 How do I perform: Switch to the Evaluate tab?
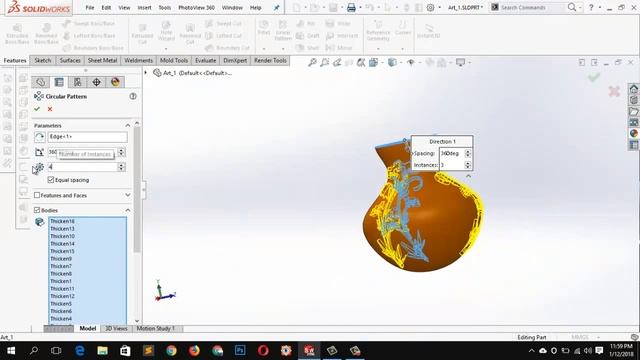coord(205,60)
